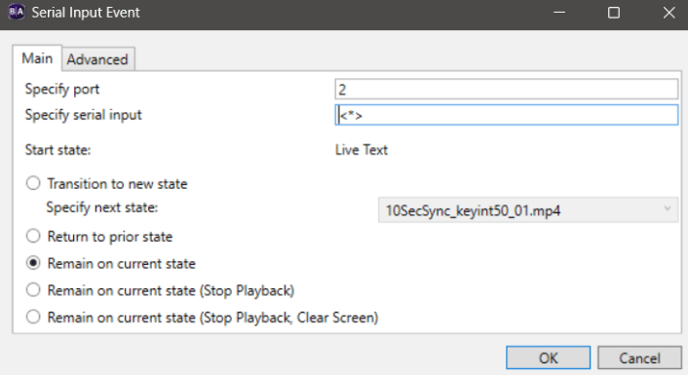Image resolution: width=688 pixels, height=375 pixels.
Task: Choose Return to prior state radio button
Action: (x=33, y=236)
